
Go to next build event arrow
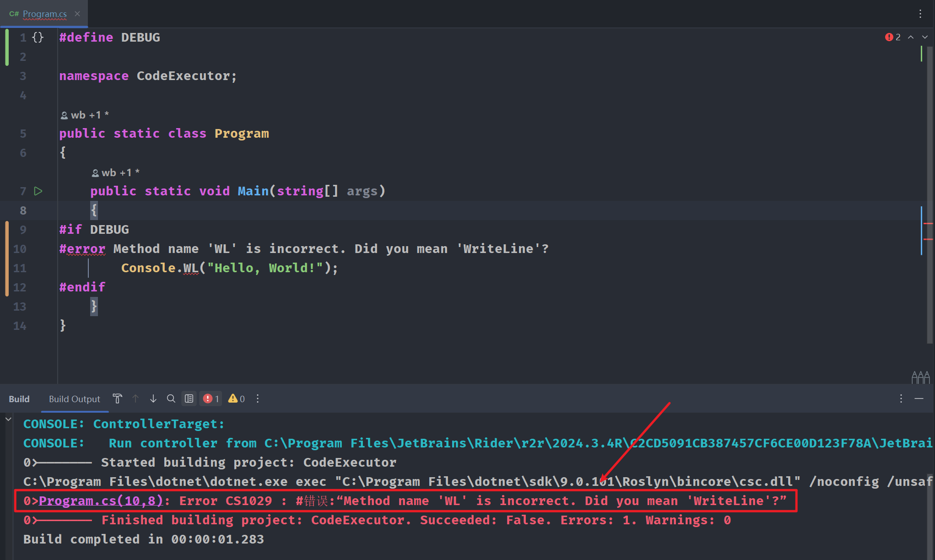coord(153,398)
